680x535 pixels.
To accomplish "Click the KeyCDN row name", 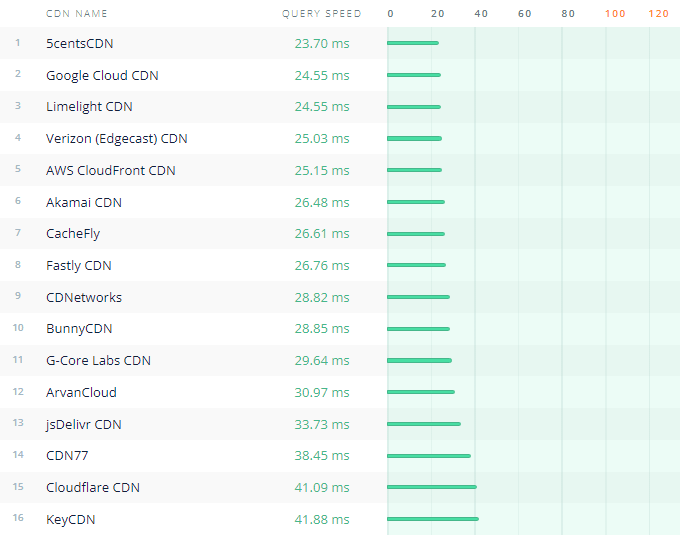I will click(x=71, y=519).
